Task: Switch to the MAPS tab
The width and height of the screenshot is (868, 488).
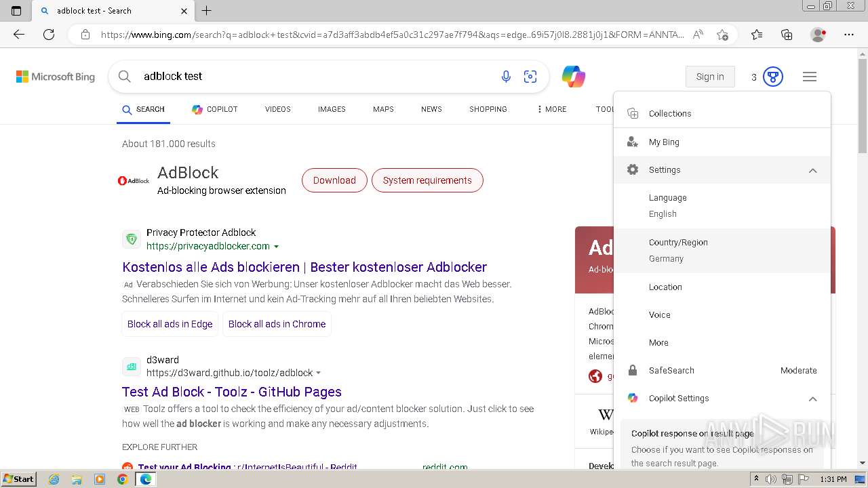Action: (383, 109)
